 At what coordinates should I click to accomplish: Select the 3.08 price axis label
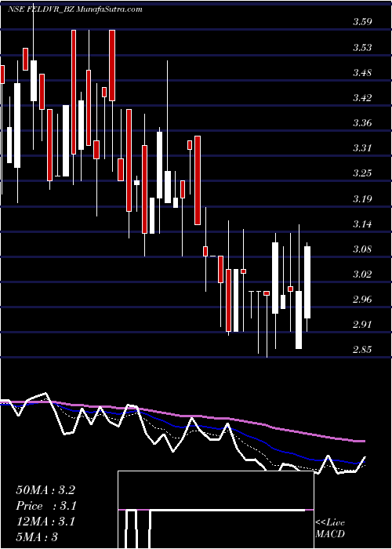[362, 249]
